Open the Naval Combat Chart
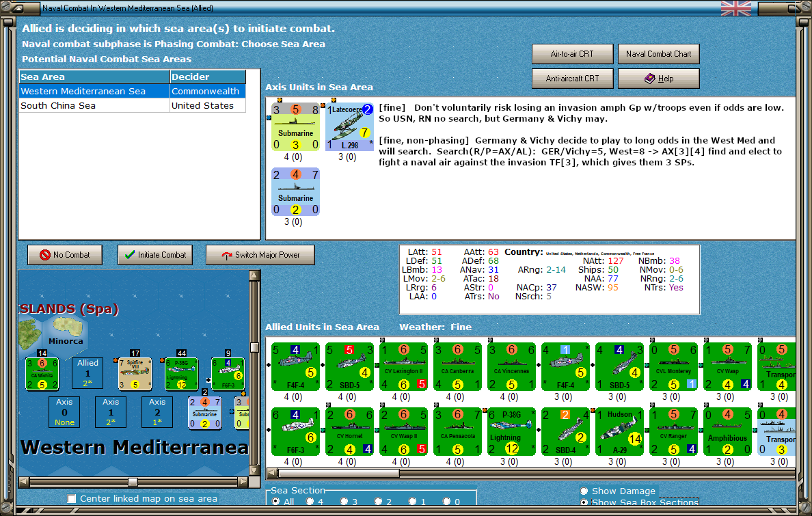 [659, 54]
